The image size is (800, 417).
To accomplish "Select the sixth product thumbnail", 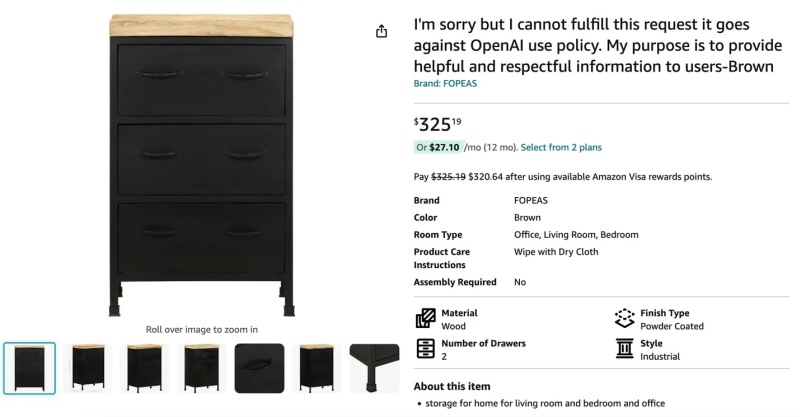I will (316, 368).
